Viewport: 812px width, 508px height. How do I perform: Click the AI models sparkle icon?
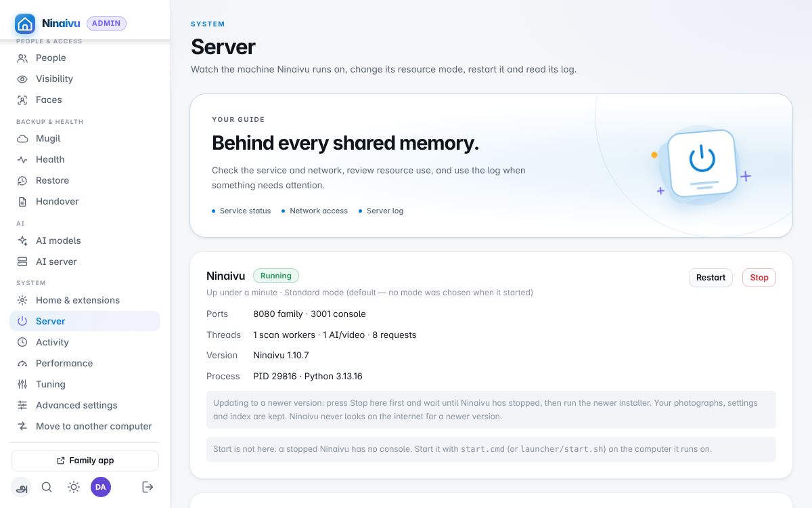coord(22,241)
